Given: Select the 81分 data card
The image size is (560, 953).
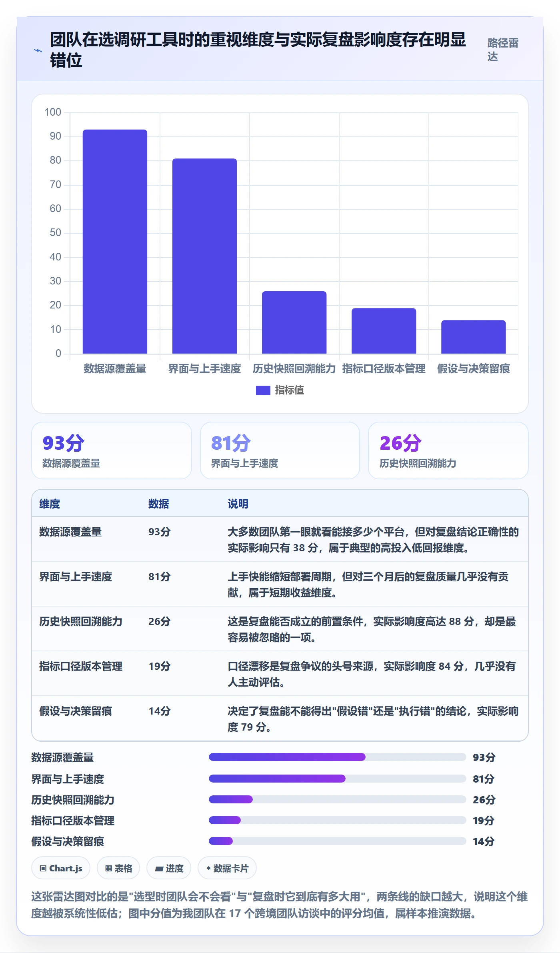Looking at the screenshot, I should coord(280,450).
